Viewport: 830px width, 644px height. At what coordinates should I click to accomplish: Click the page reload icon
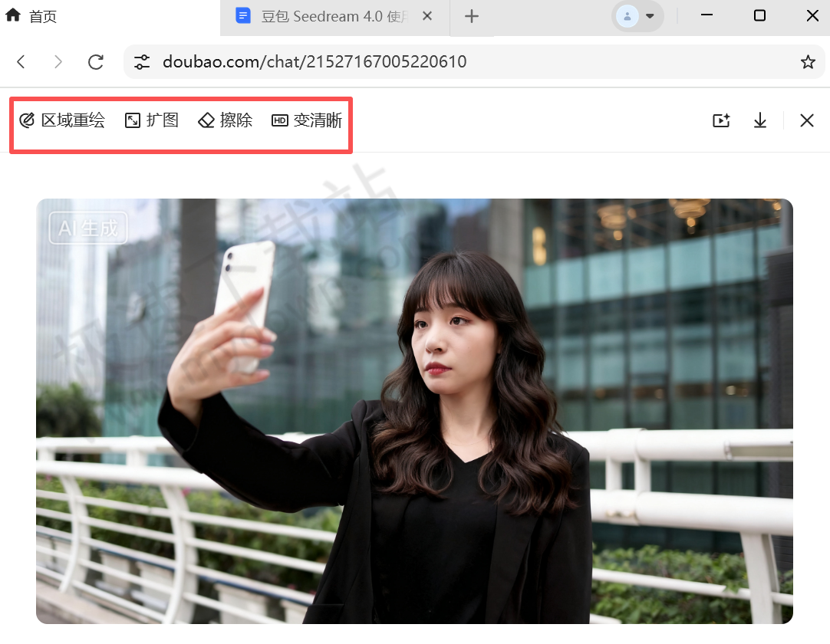pyautogui.click(x=95, y=61)
